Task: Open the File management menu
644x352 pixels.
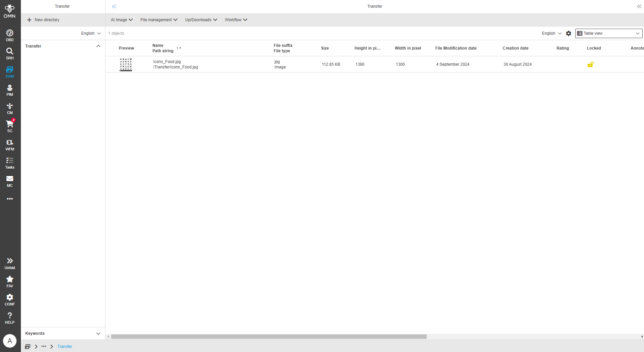Action: point(158,20)
